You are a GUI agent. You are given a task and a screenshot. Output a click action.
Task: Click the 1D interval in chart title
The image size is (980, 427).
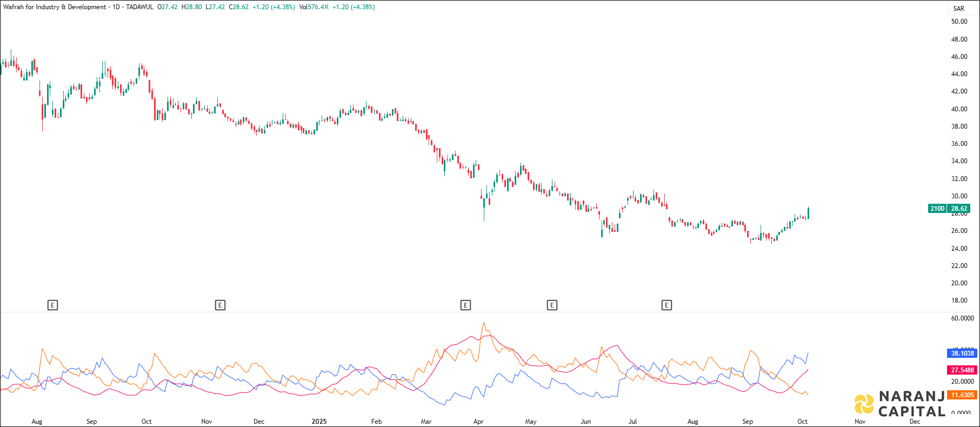pyautogui.click(x=116, y=7)
